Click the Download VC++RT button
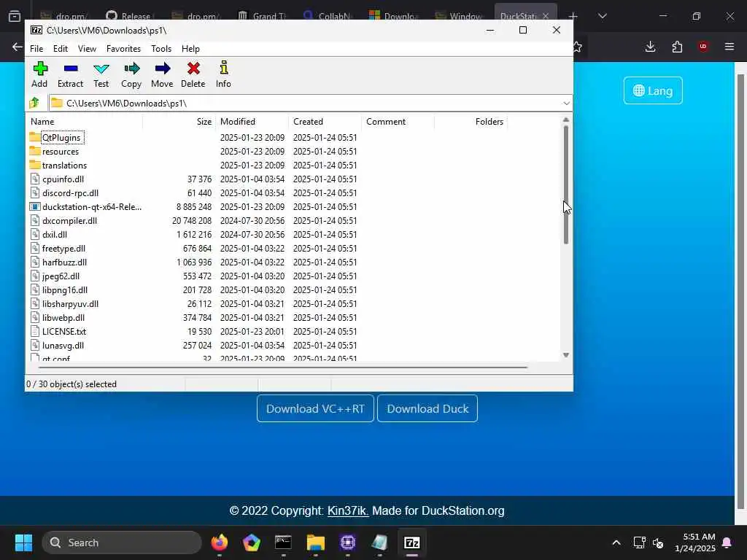Image resolution: width=747 pixels, height=560 pixels. click(315, 408)
